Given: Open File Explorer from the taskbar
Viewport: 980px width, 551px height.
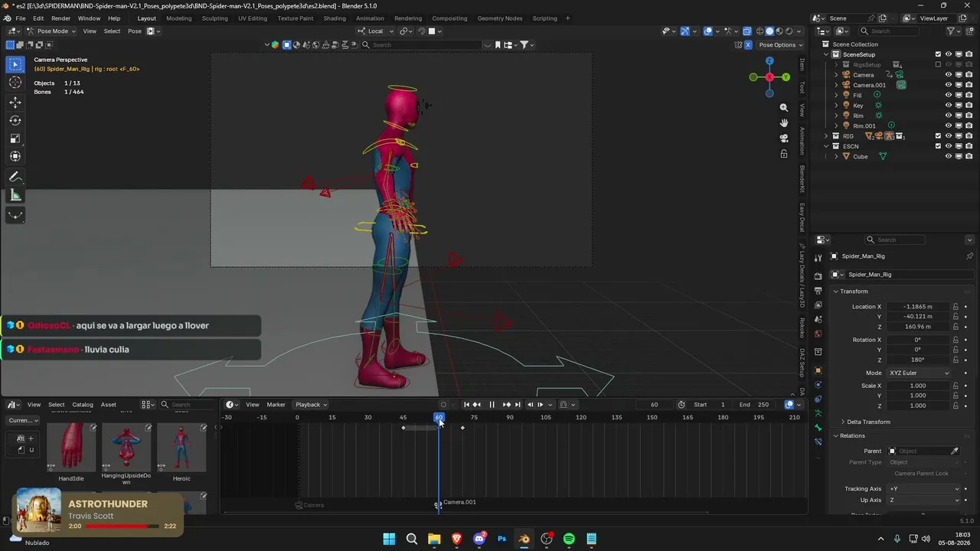Looking at the screenshot, I should pos(434,539).
